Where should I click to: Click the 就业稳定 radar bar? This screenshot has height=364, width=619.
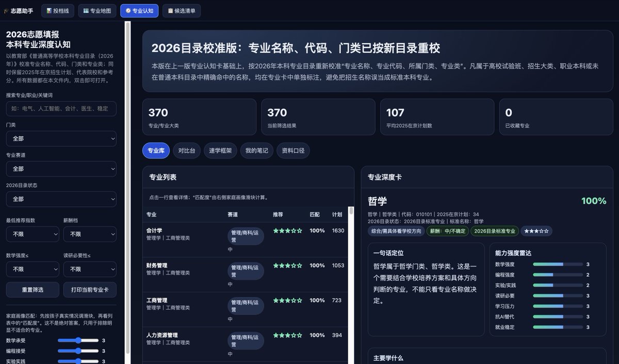tap(558, 327)
